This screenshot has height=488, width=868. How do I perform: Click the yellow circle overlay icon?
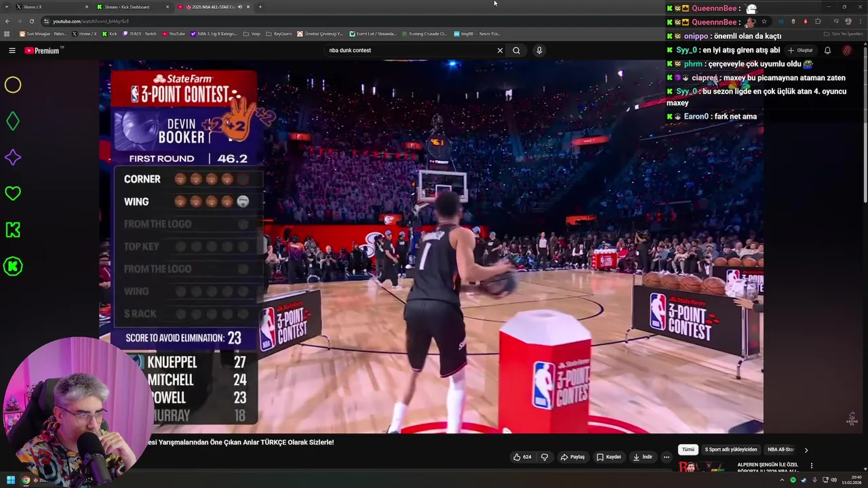pos(13,85)
